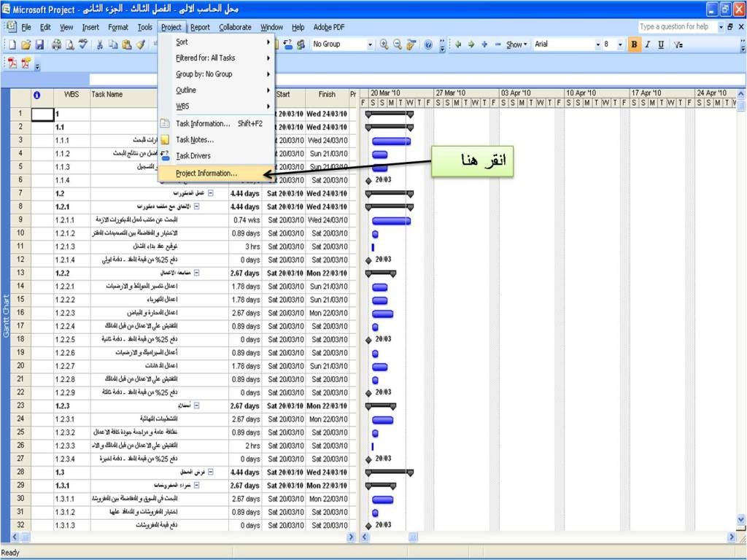Click the Paste clipboard icon
This screenshot has height=560, width=747.
pyautogui.click(x=127, y=44)
